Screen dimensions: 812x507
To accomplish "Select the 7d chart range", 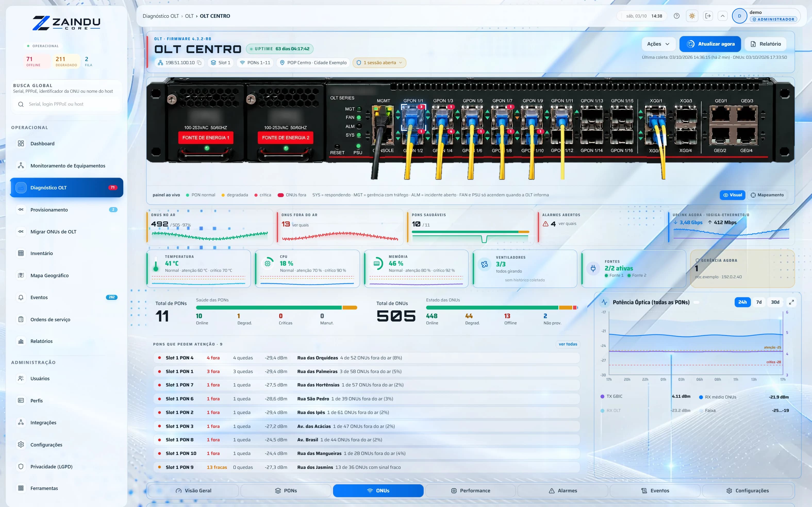I will pyautogui.click(x=759, y=302).
